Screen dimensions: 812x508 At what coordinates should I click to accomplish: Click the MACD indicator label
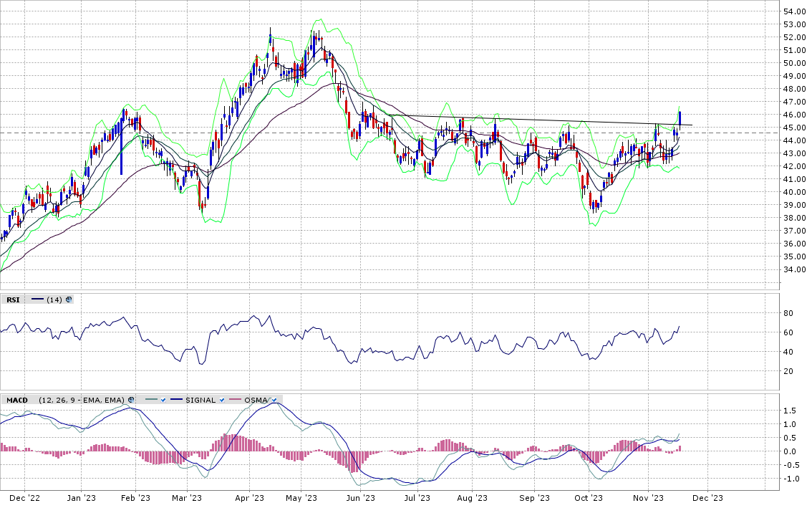point(17,400)
